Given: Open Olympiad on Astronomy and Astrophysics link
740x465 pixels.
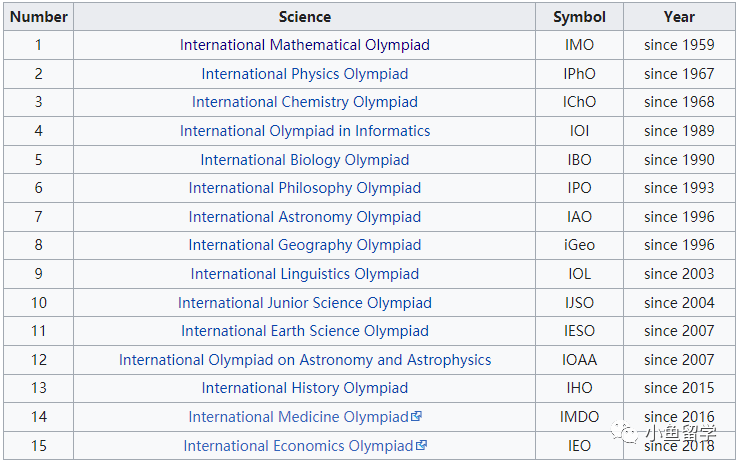Looking at the screenshot, I should point(305,360).
